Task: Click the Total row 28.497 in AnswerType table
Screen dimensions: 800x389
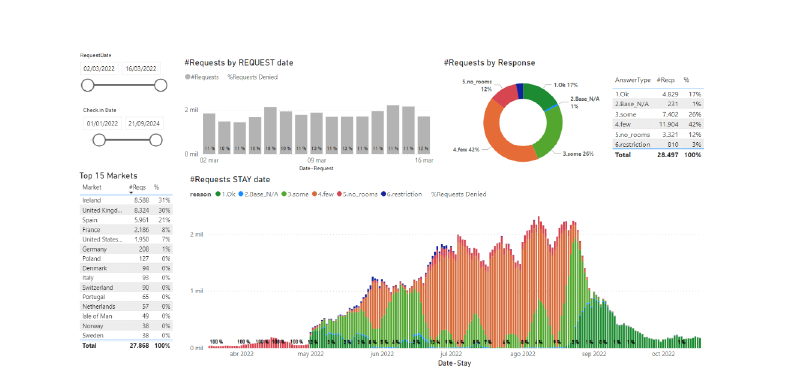Action: point(658,154)
